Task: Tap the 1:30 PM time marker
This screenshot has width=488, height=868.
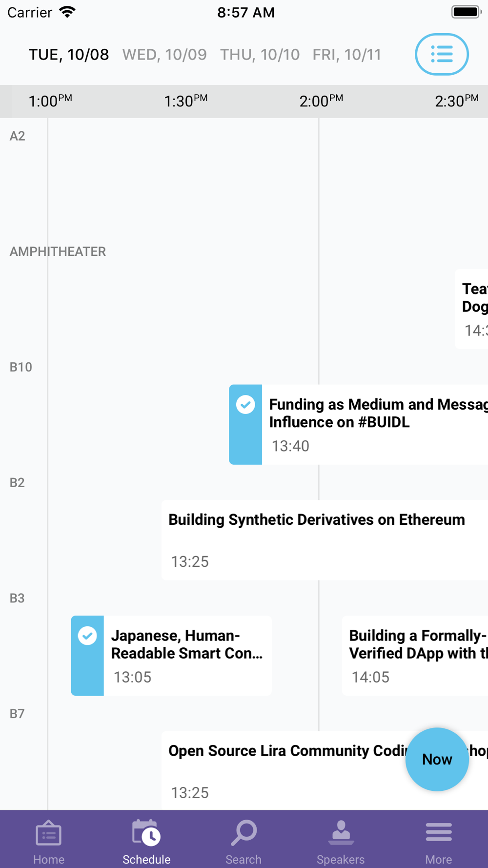Action: (185, 101)
